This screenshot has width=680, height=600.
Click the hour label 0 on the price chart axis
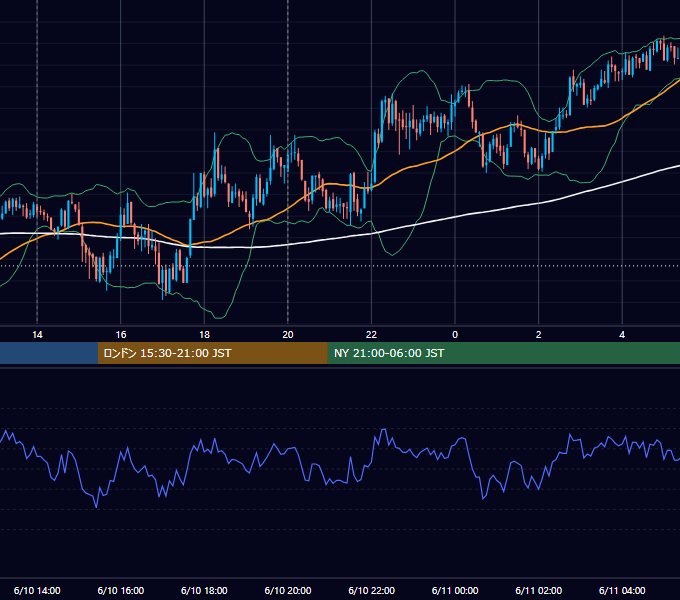tap(455, 335)
